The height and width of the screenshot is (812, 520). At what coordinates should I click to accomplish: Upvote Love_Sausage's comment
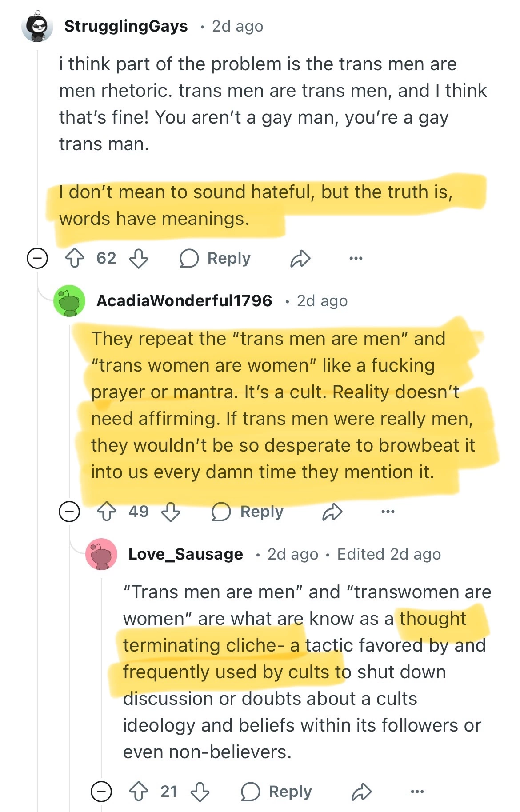[x=139, y=792]
